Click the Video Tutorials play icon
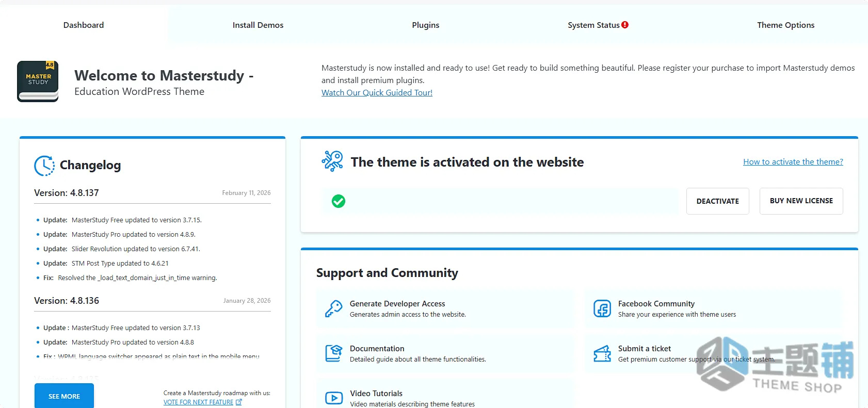The height and width of the screenshot is (408, 868). point(334,398)
